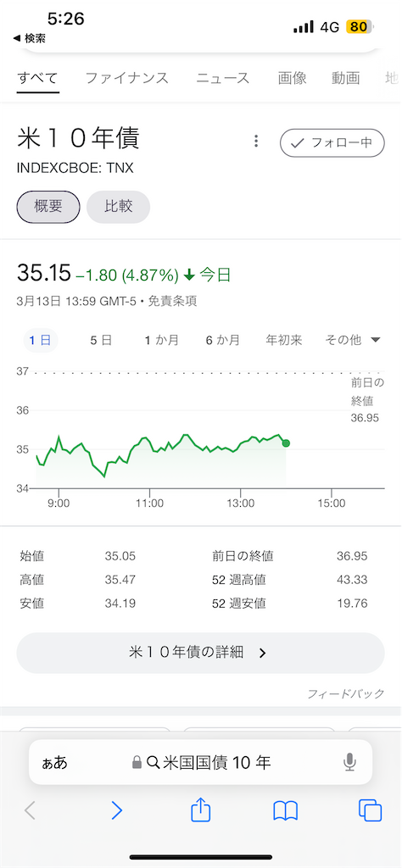Select the 比較 chip

119,207
